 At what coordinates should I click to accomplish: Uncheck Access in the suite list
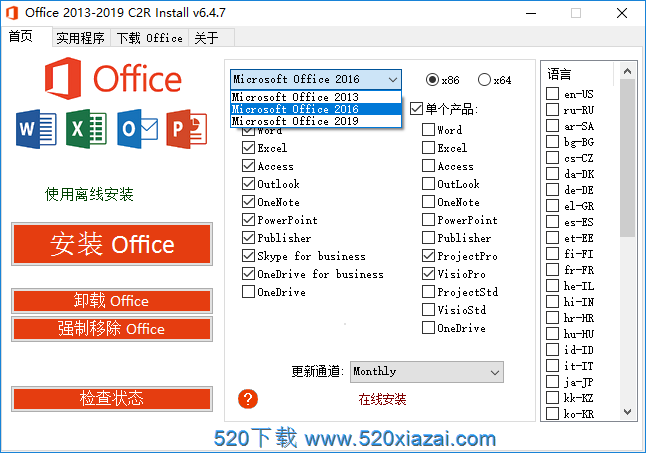(248, 166)
